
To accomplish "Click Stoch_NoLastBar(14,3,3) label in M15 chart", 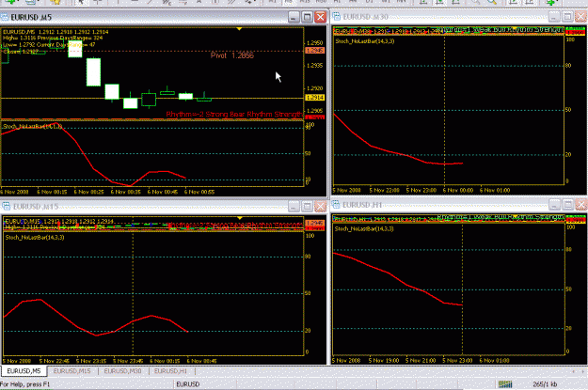I will (35, 237).
